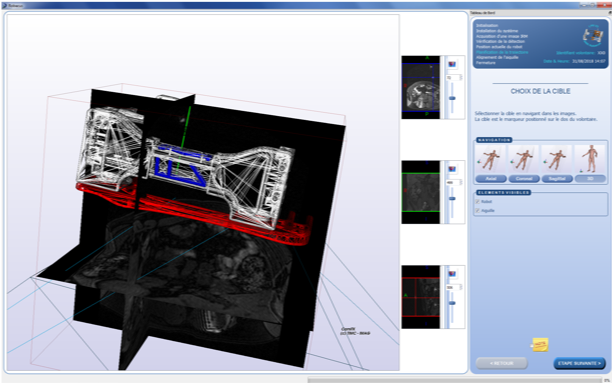This screenshot has height=383, width=612.
Task: Select the 'Fermeture' workflow step
Action: tap(486, 62)
